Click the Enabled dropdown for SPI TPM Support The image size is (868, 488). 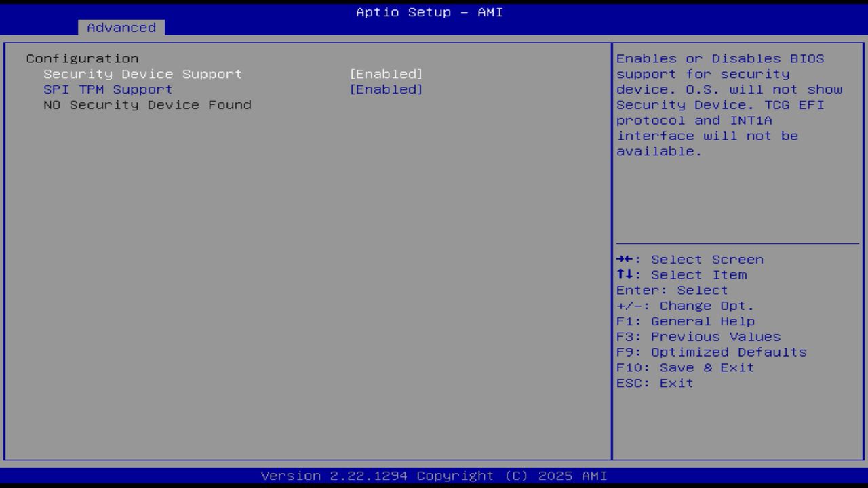pos(387,89)
